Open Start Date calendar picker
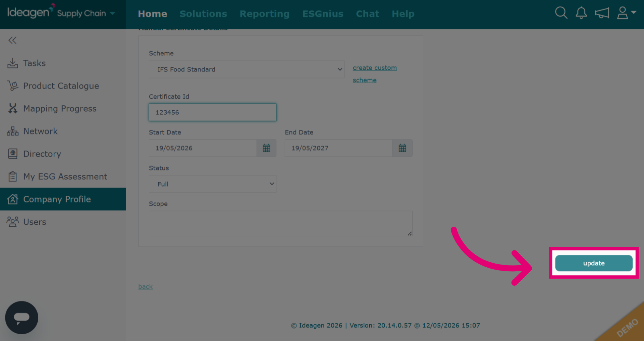Screen dimensions: 644x341 click(x=266, y=148)
